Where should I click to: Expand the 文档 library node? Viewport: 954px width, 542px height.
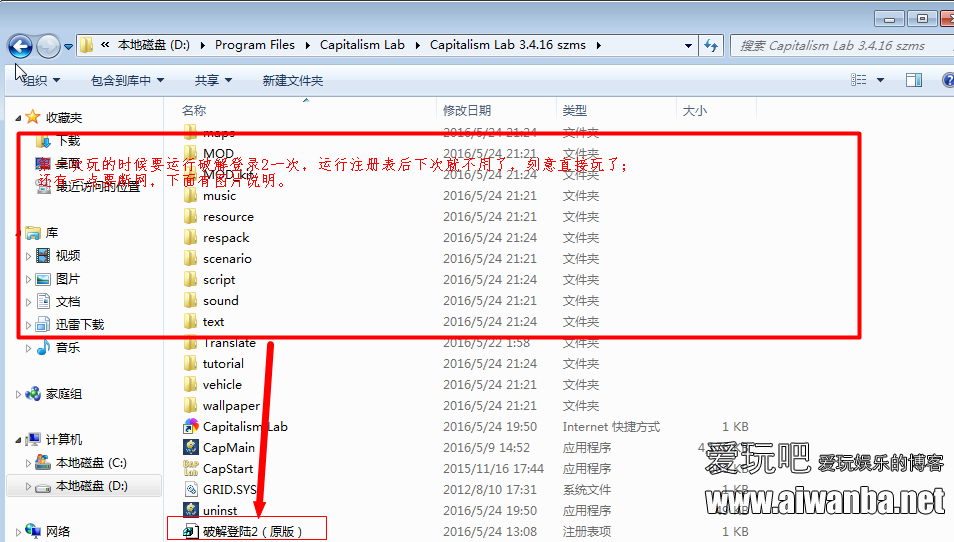pos(28,302)
